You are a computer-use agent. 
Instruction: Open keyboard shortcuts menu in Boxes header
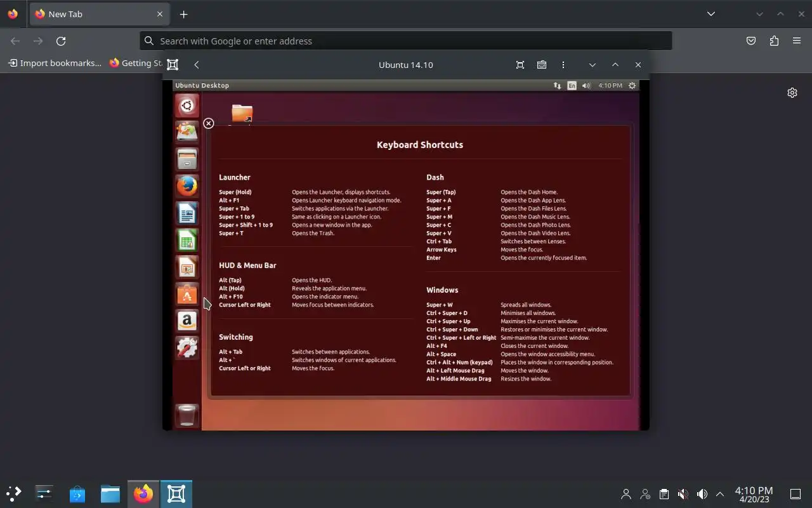tap(542, 65)
